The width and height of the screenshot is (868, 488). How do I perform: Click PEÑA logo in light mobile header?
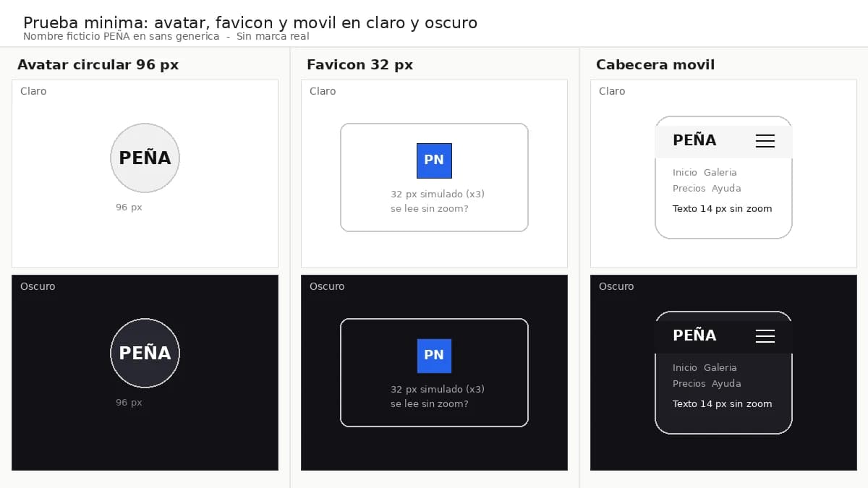694,140
